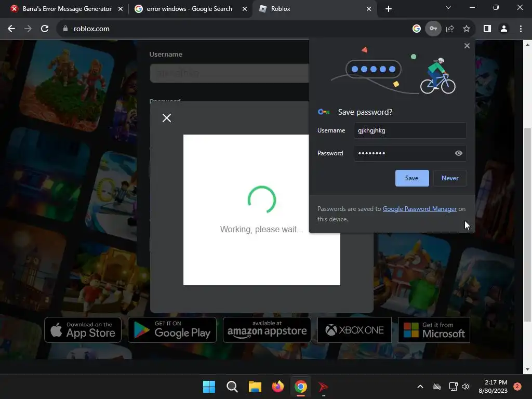Click the page vertical scrollbar

[528, 224]
